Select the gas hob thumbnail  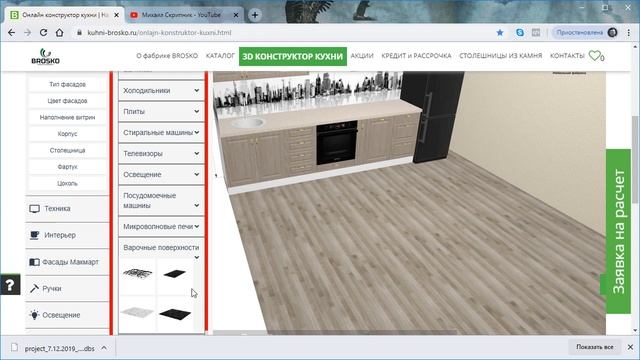tap(138, 273)
